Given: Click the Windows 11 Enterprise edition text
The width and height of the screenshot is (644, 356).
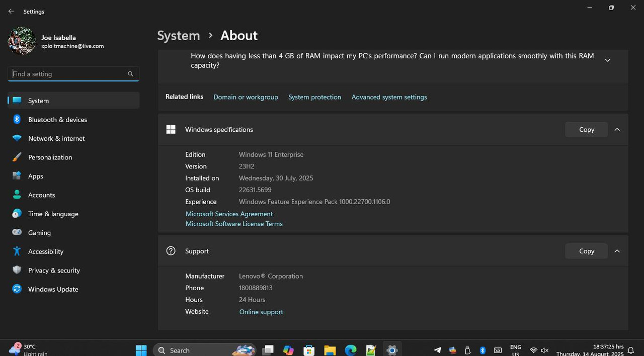Looking at the screenshot, I should coord(271,154).
